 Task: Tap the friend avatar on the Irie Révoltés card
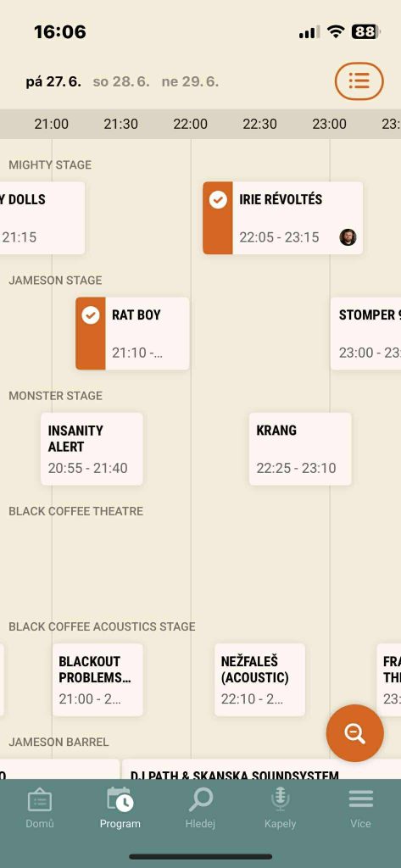click(x=348, y=237)
